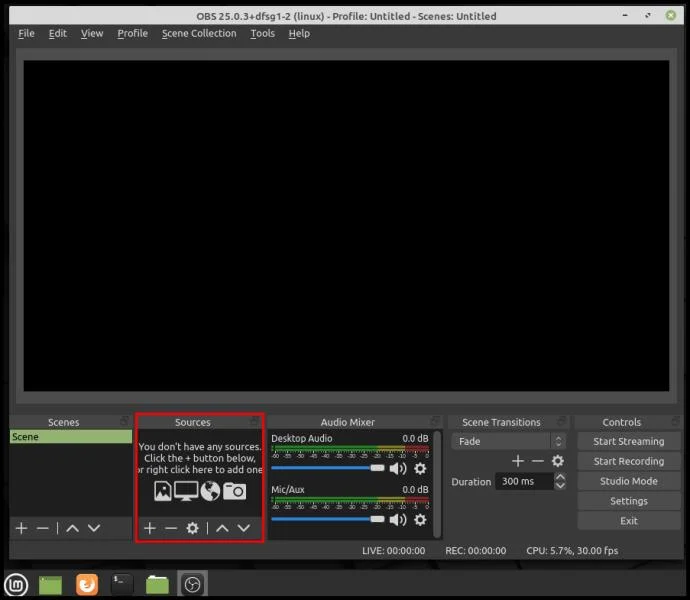Image resolution: width=690 pixels, height=600 pixels.
Task: Click the 'REC: 00:00:00' status text
Action: [475, 551]
